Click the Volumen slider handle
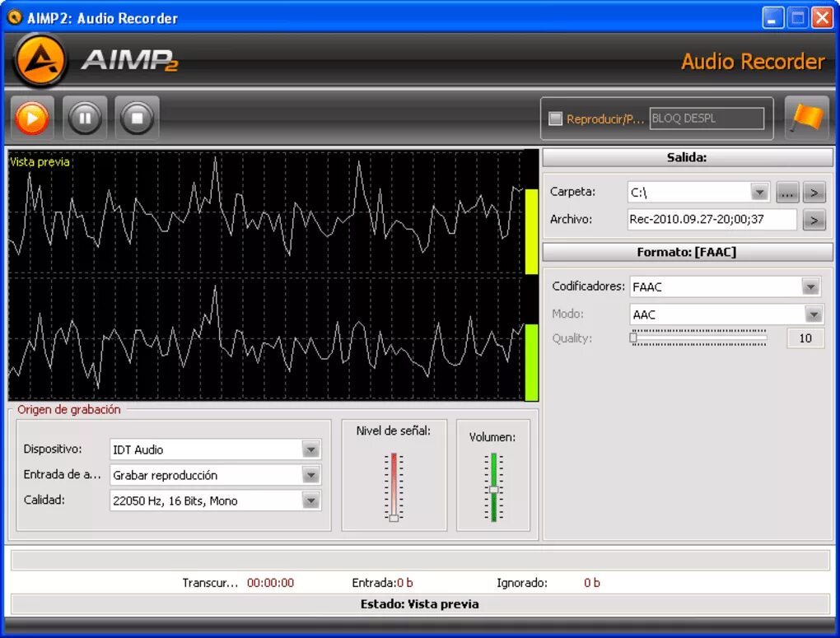This screenshot has height=638, width=840. (494, 490)
